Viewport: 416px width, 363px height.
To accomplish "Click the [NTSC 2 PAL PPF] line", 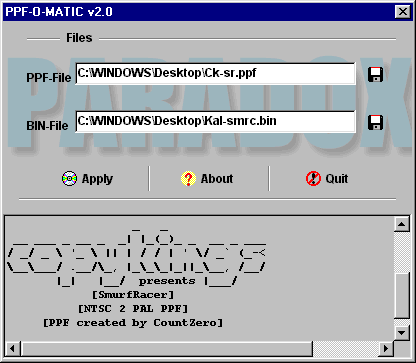I will coord(133,309).
